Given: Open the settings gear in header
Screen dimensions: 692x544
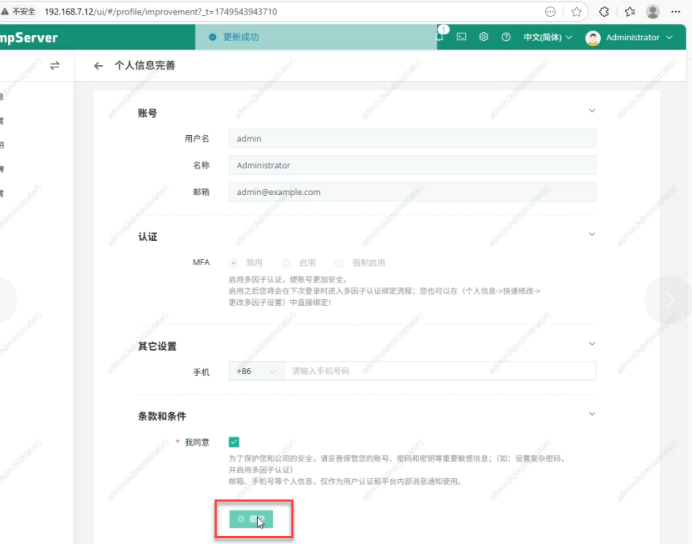Looking at the screenshot, I should tap(483, 37).
